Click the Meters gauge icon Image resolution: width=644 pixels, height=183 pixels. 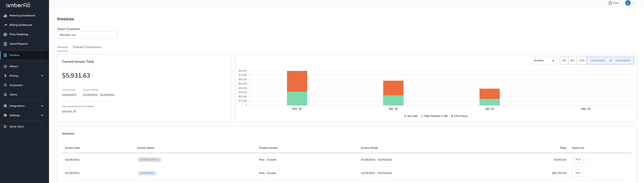[x=5, y=66]
